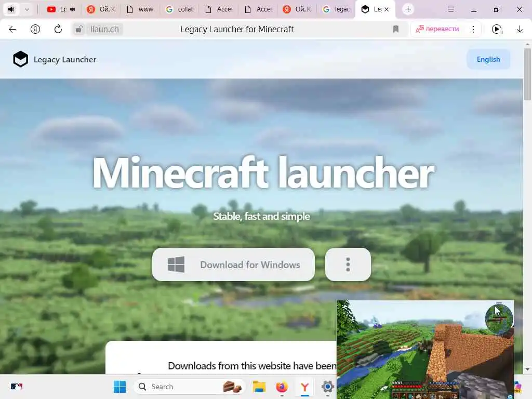Click the Minecraft launcher heading
The image size is (532, 399).
coord(263,173)
